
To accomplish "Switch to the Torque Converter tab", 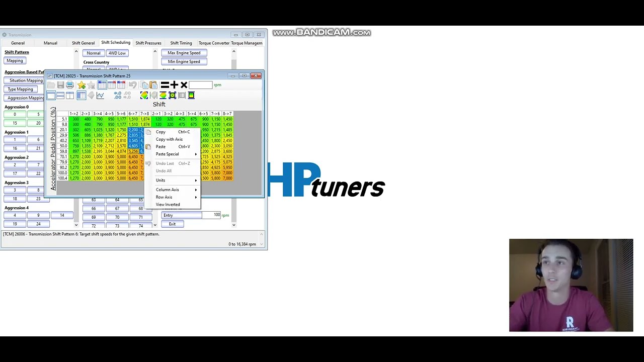I will tap(214, 43).
